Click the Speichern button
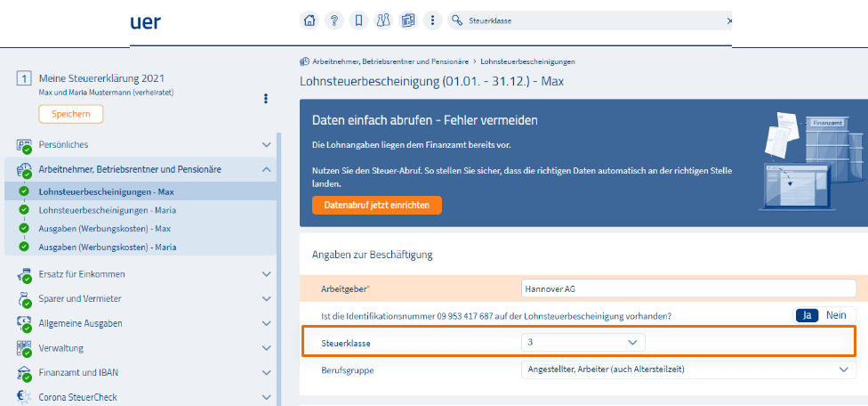This screenshot has height=406, width=868. pos(70,114)
